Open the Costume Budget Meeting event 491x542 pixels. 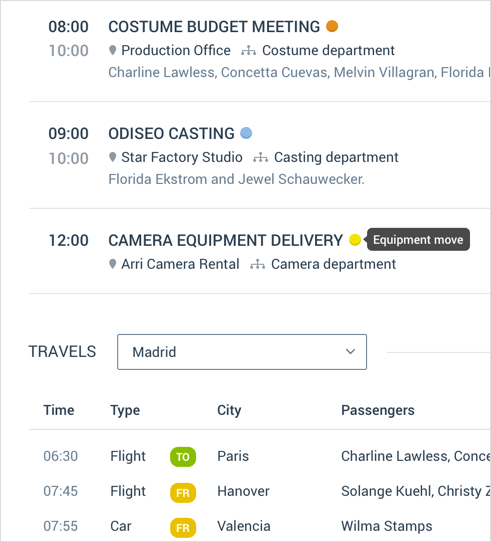coord(214,27)
